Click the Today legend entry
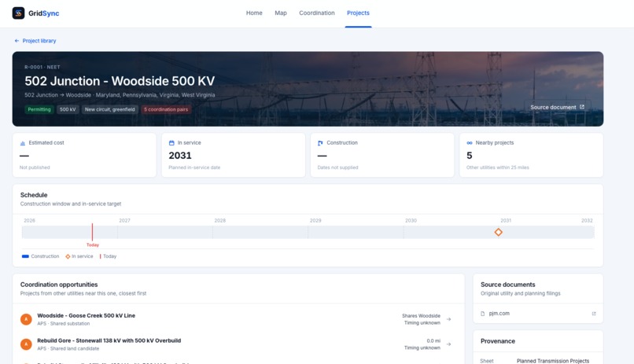This screenshot has width=634, height=364. point(108,256)
